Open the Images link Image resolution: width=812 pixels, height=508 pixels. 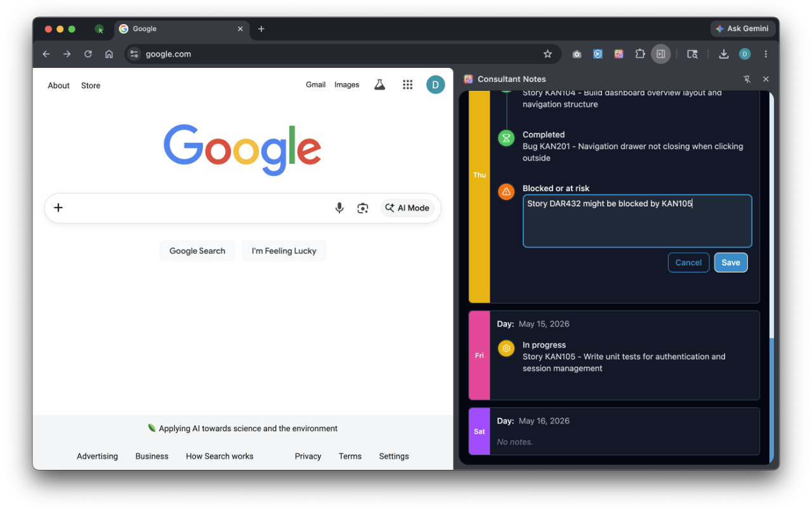(x=347, y=84)
